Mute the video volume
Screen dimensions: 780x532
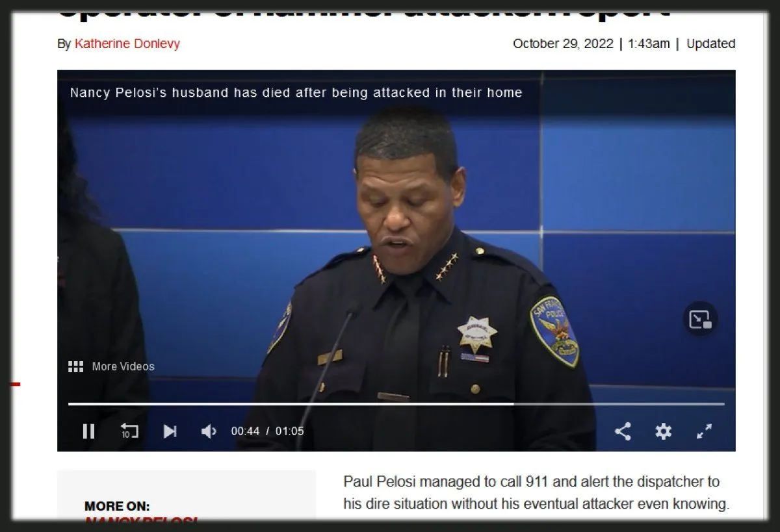coord(209,431)
